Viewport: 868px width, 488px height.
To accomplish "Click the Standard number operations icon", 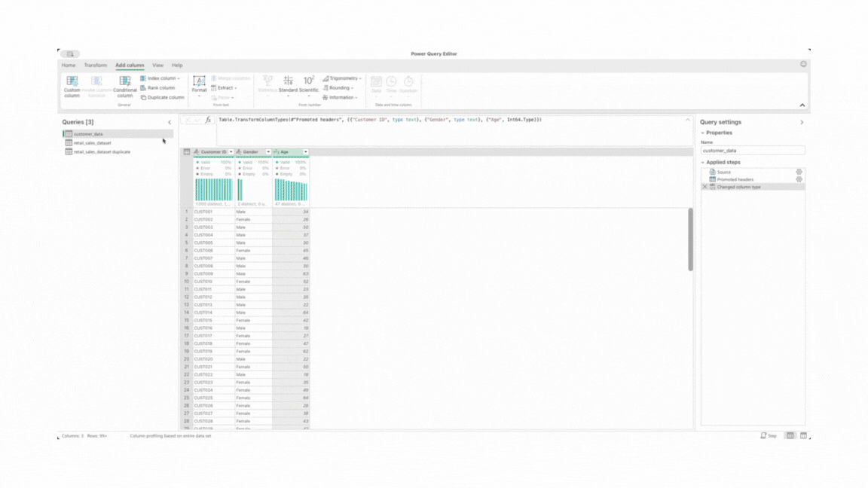I will 288,81.
